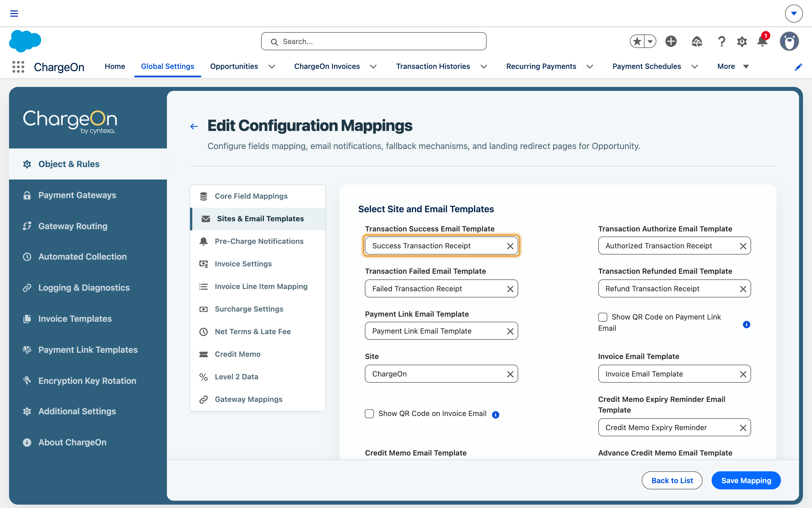This screenshot has height=508, width=812.
Task: Click the circular dropdown arrow at top right
Action: [794, 14]
